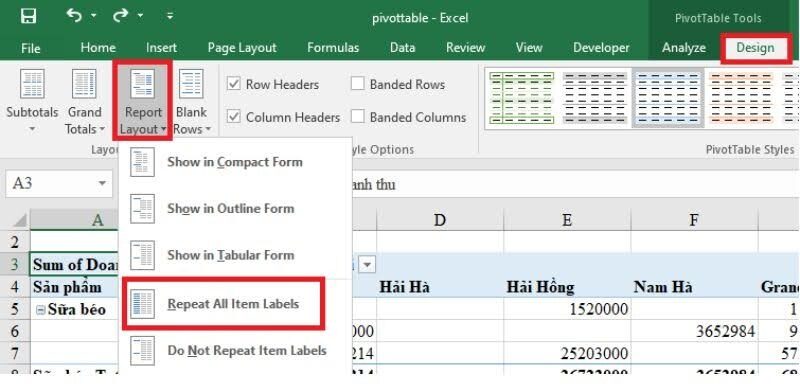Image resolution: width=800 pixels, height=392 pixels.
Task: Open the Undo history dropdown arrow
Action: (x=94, y=17)
